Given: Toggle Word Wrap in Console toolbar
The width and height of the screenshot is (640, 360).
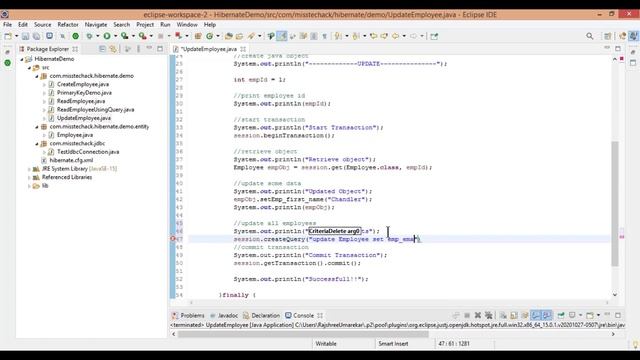Looking at the screenshot, I should tap(524, 316).
